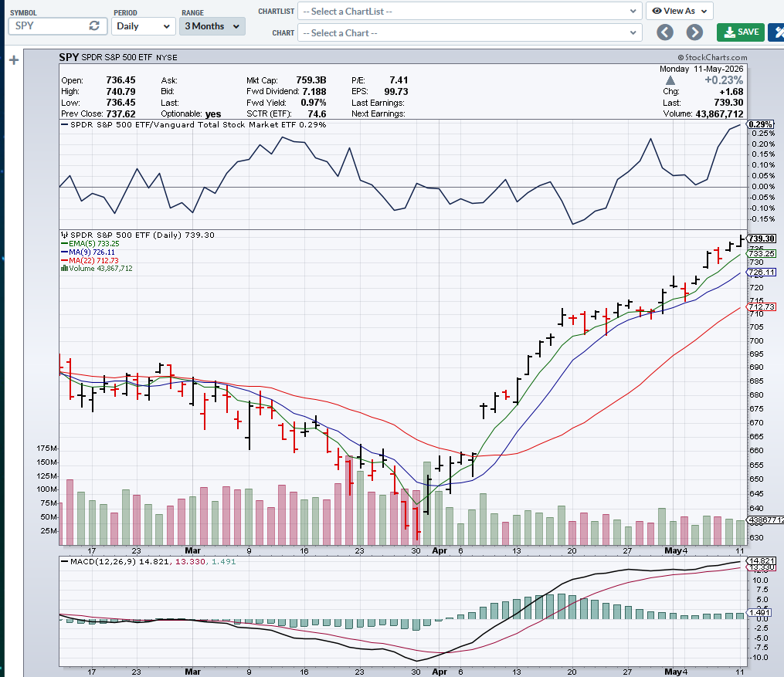This screenshot has width=784, height=677.
Task: Click the 14.821 MACD axis tag
Action: (762, 561)
